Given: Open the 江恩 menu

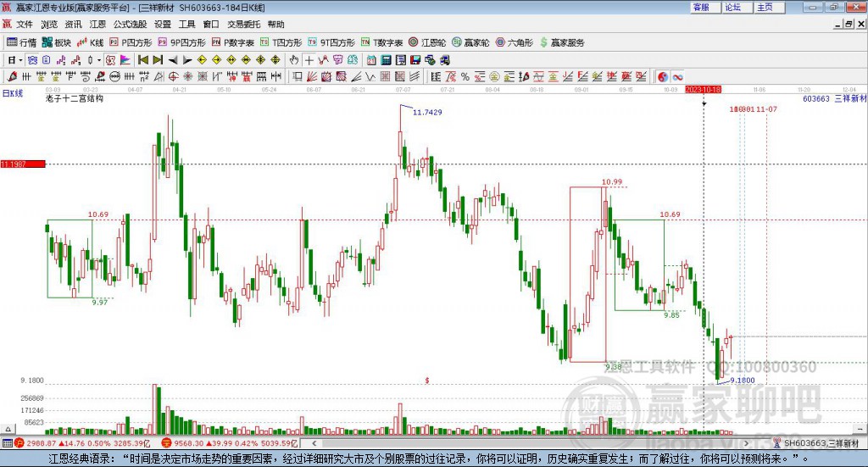Looking at the screenshot, I should click(97, 25).
